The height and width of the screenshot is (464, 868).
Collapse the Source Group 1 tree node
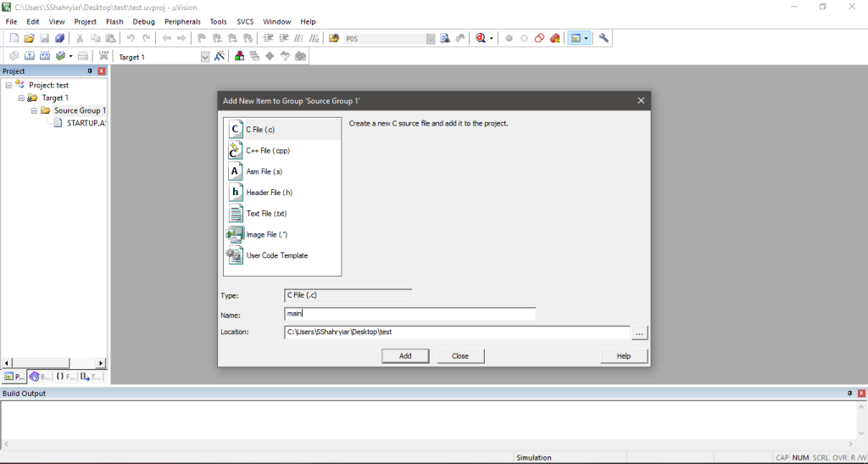(x=35, y=110)
